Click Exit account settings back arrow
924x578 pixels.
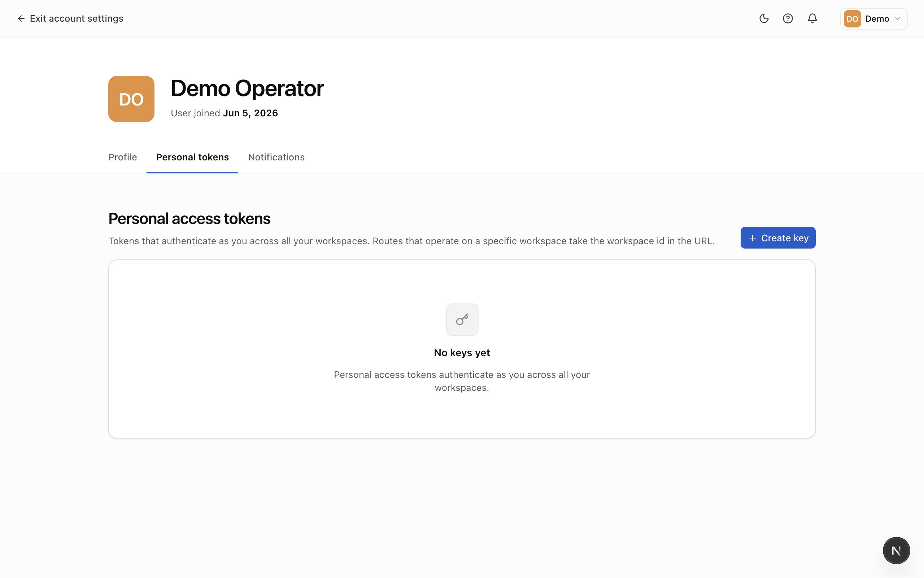[21, 18]
